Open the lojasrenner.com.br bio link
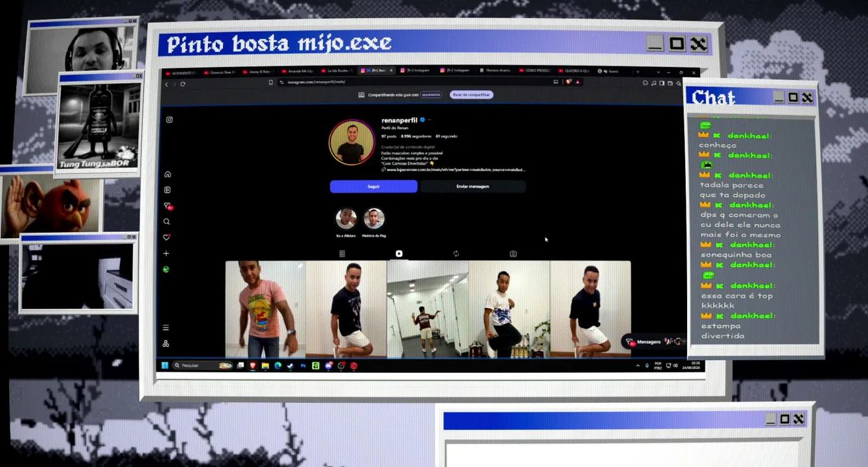 [456, 169]
